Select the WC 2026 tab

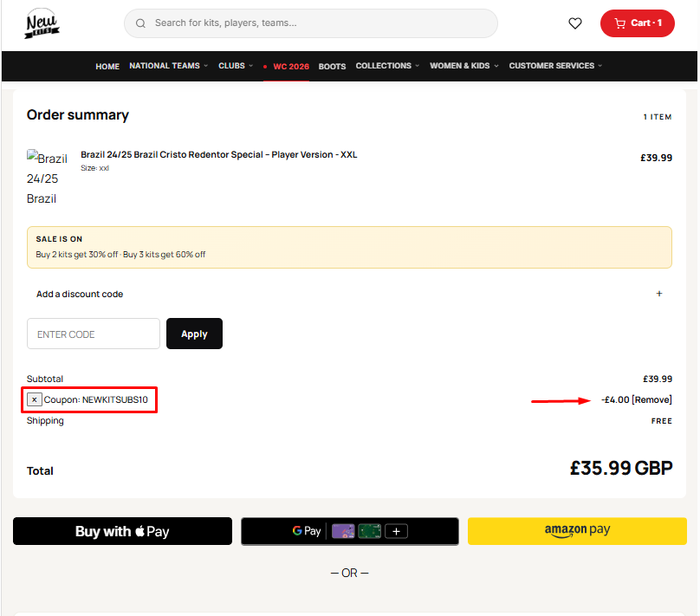286,67
